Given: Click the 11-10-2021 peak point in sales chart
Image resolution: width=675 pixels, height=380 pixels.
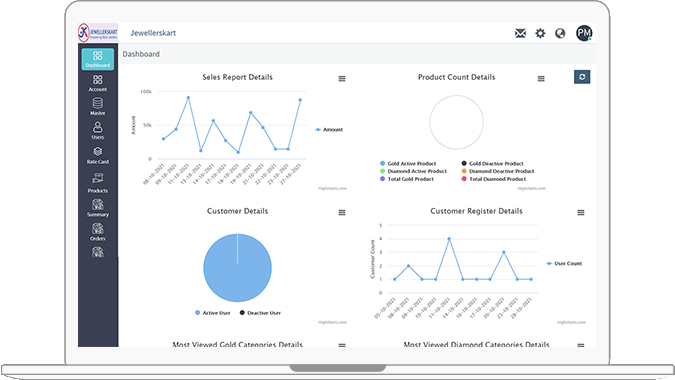Looking at the screenshot, I should (188, 98).
